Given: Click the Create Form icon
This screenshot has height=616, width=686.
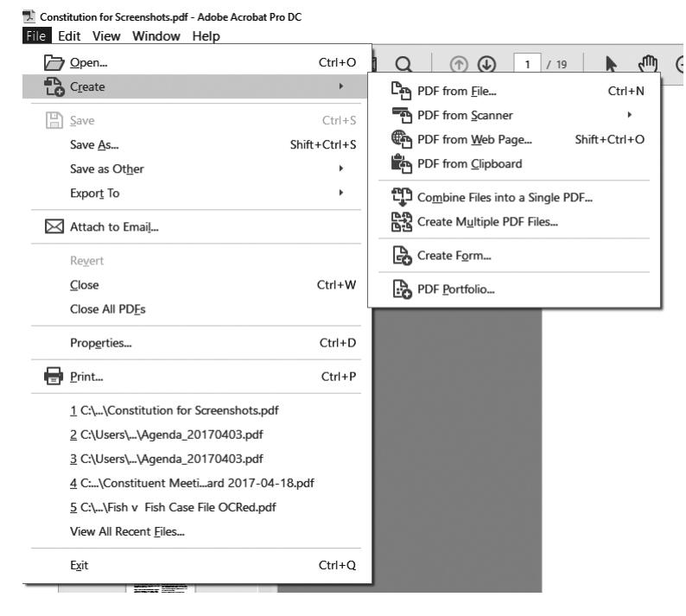Looking at the screenshot, I should [402, 256].
